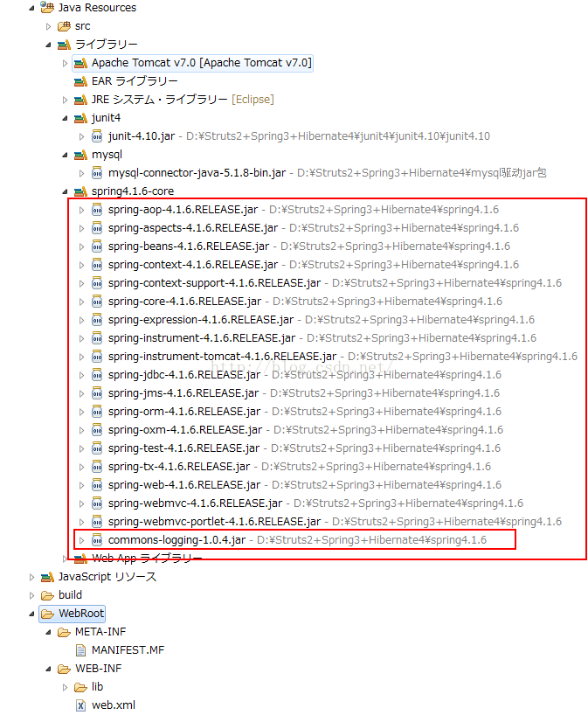The height and width of the screenshot is (715, 588).
Task: Select the [Eclipse] JRE label
Action: [252, 100]
